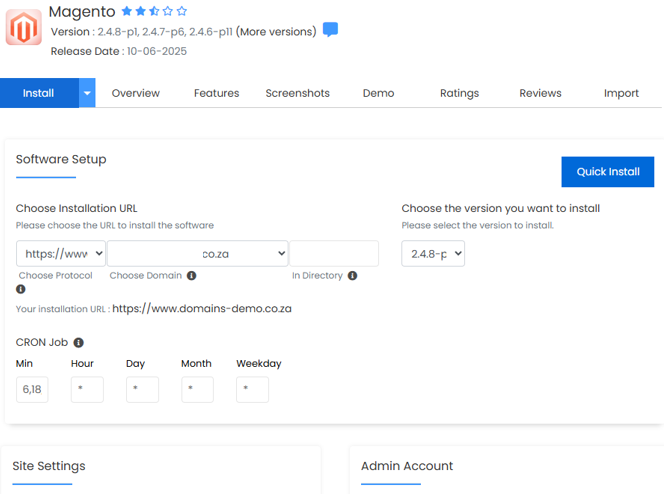
Task: Expand the Install button arrow menu
Action: 87,93
